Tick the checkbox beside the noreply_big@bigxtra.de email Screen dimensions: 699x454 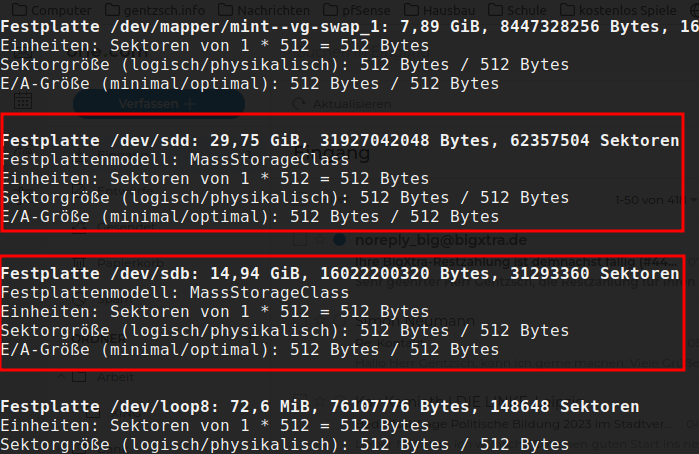300,241
